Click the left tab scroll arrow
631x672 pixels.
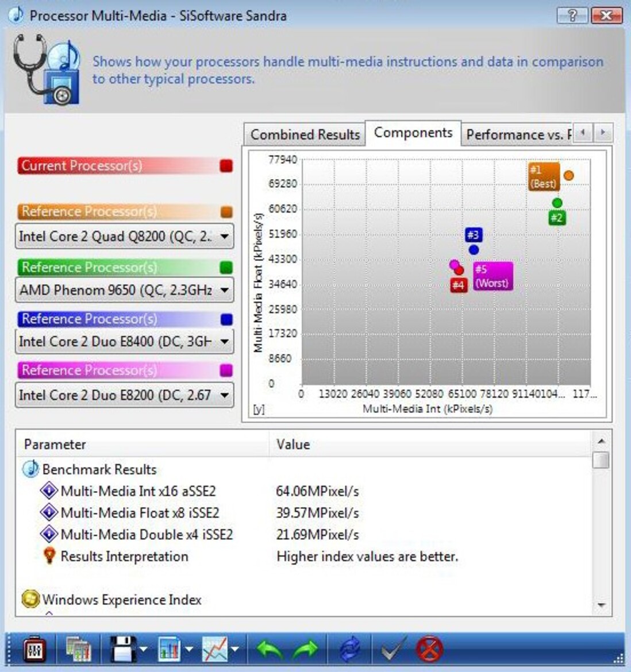[583, 133]
